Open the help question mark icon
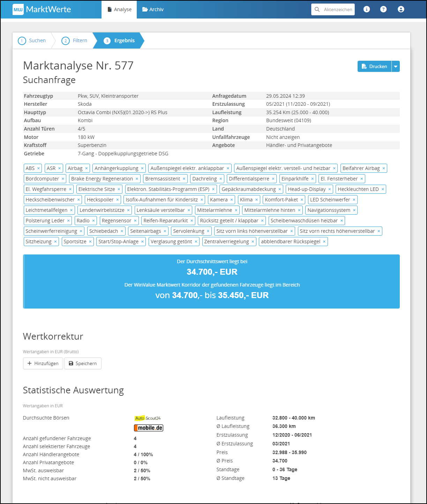Image resolution: width=427 pixels, height=504 pixels. (x=383, y=9)
